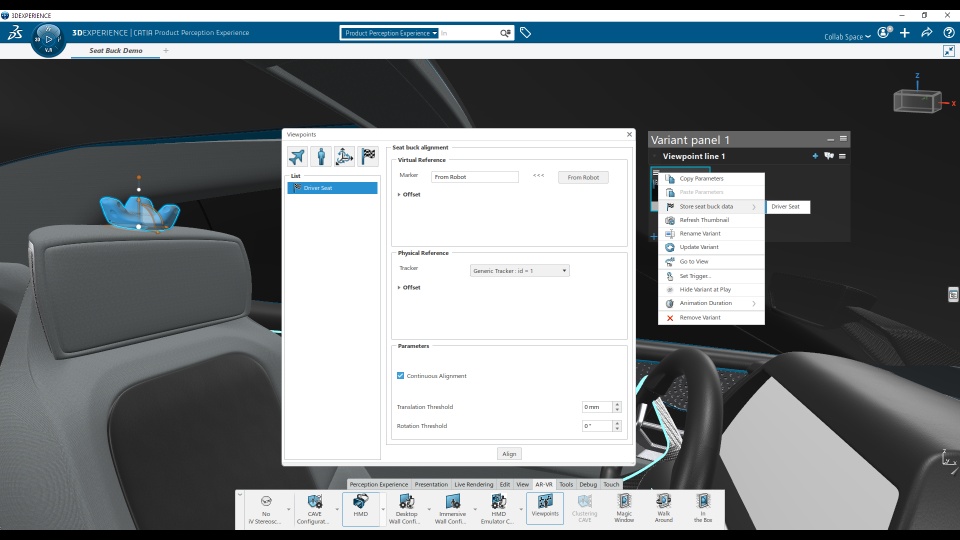Screen dimensions: 960x540
Task: Open Desktop Wall Configuration command
Action: [x=406, y=509]
